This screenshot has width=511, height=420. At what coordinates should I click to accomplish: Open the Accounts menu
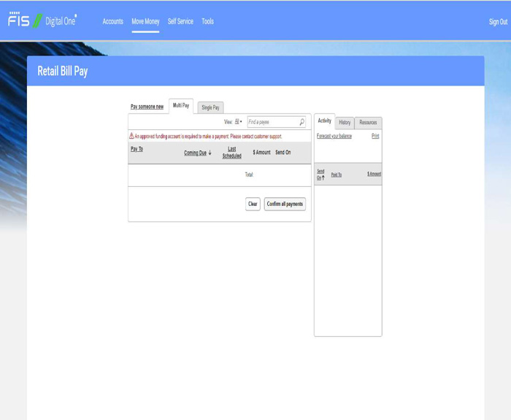112,21
